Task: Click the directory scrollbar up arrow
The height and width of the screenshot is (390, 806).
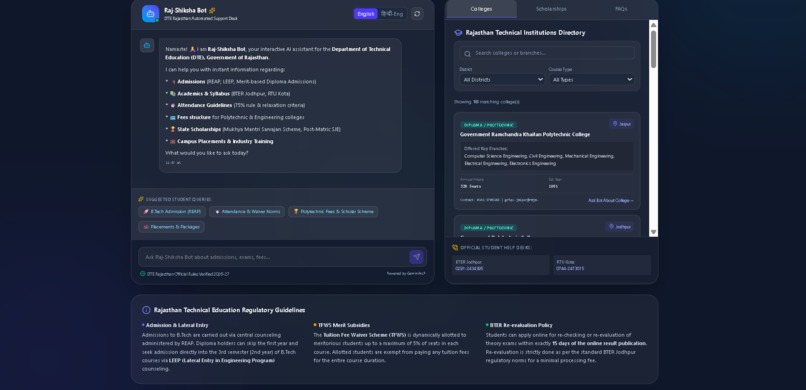Action: [653, 24]
